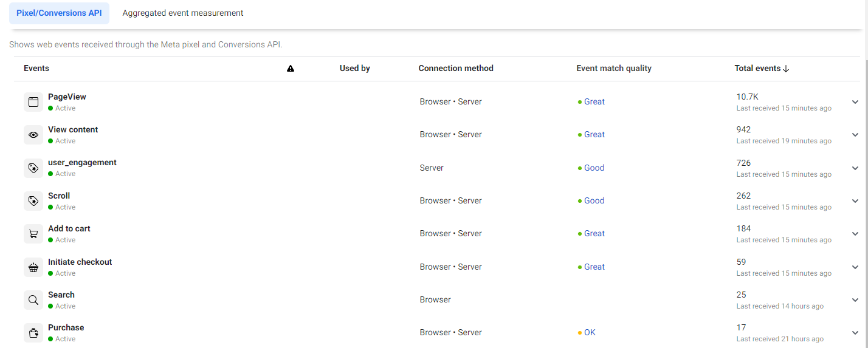
Task: Click Last received 14 hours ago
Action: tap(780, 306)
